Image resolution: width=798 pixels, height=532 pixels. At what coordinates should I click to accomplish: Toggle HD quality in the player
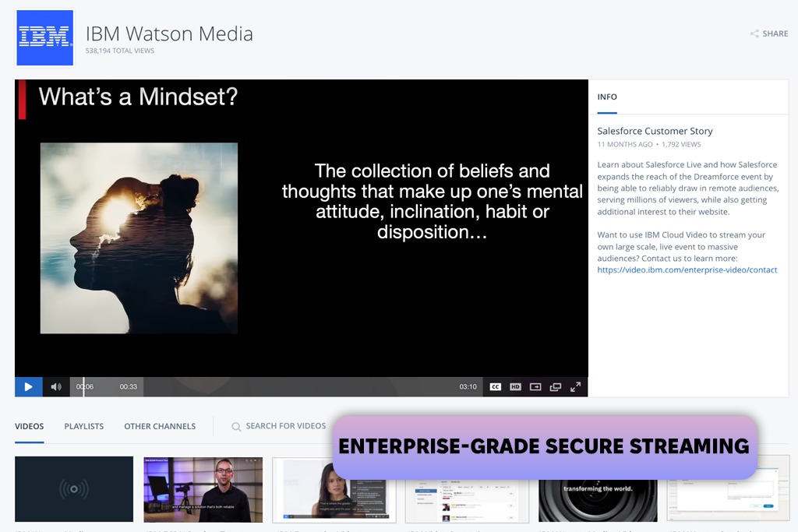tap(515, 387)
